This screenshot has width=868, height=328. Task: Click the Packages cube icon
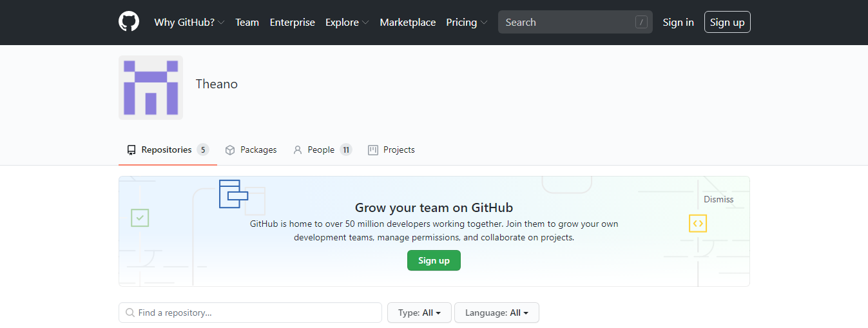coord(230,150)
